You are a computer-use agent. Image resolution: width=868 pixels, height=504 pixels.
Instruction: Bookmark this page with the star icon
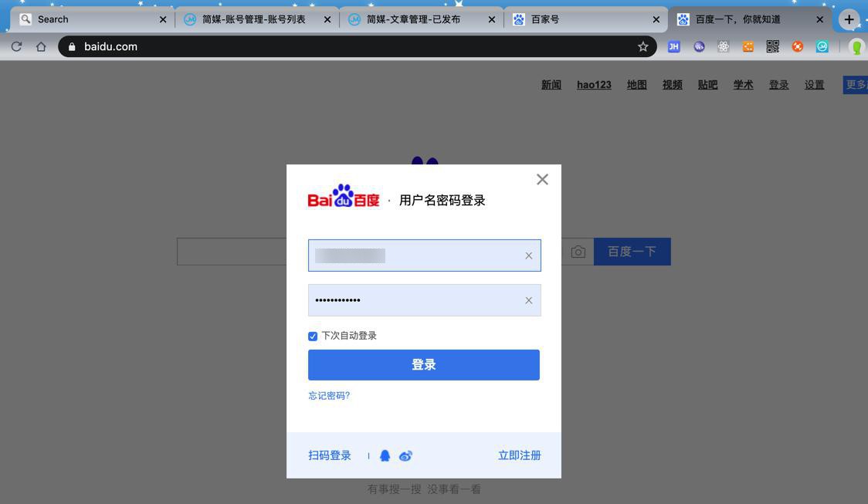point(643,46)
